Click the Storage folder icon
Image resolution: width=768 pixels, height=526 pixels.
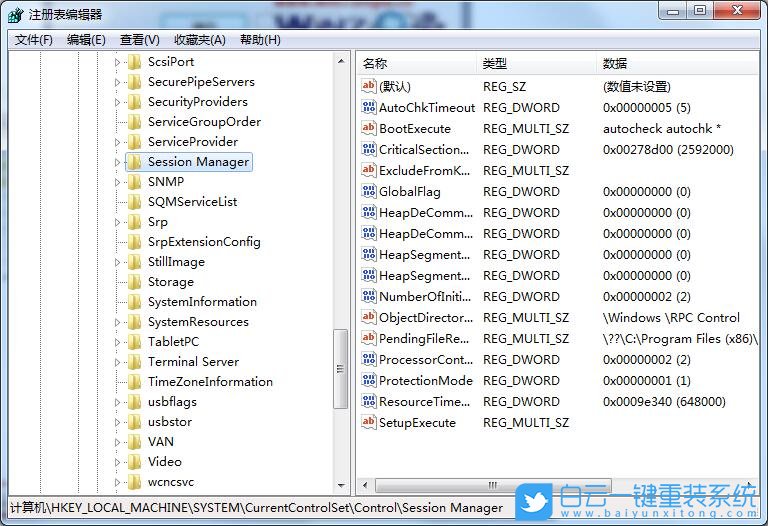135,282
